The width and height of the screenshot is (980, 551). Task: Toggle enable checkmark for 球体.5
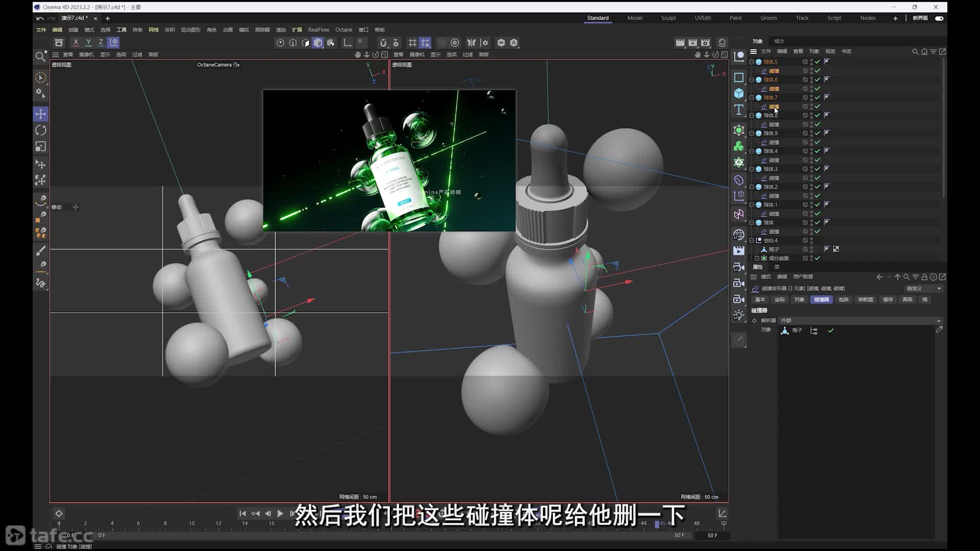tap(818, 62)
